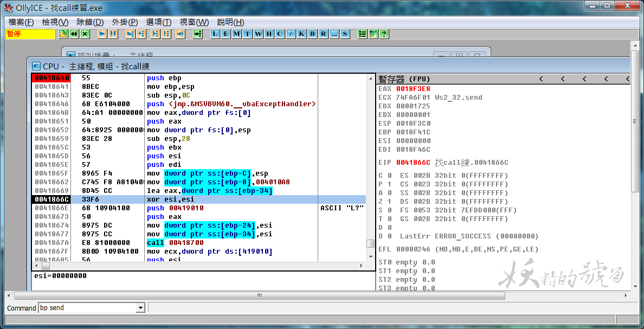The width and height of the screenshot is (644, 329).
Task: Click the green Help question mark icon
Action: pyautogui.click(x=384, y=34)
